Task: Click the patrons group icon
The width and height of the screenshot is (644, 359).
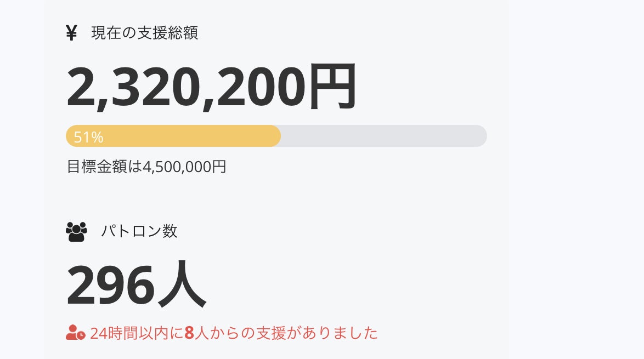Action: 76,231
